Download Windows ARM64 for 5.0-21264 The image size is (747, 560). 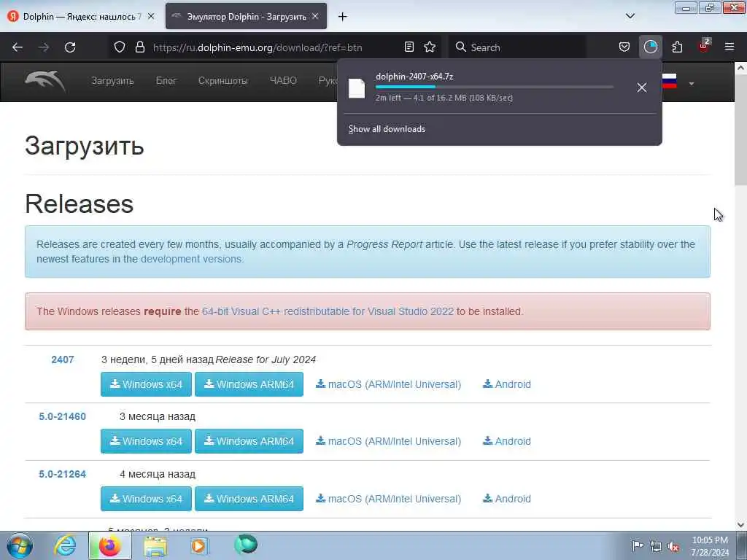tap(249, 499)
